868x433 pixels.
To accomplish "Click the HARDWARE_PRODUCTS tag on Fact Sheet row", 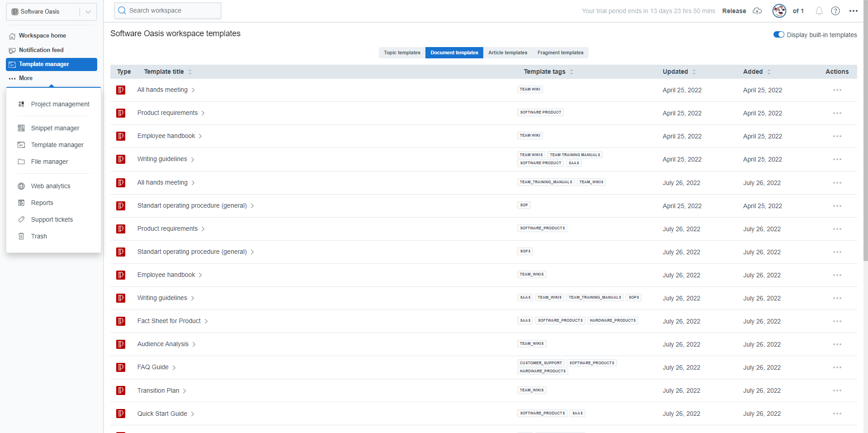I will [613, 320].
